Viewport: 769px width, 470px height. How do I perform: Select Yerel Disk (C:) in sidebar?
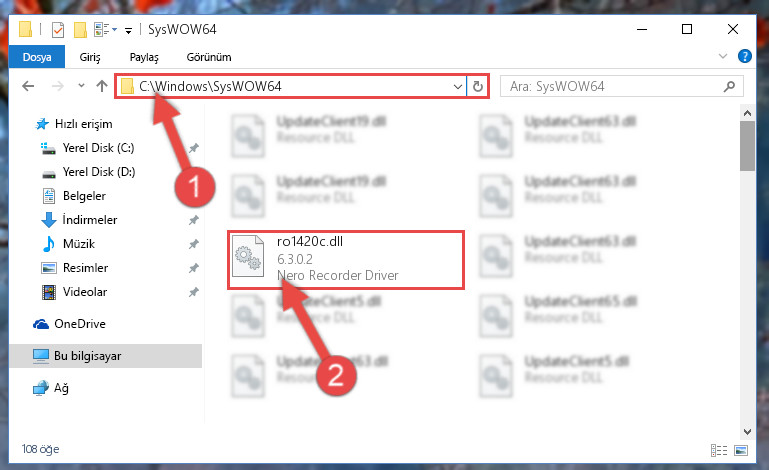[98, 148]
